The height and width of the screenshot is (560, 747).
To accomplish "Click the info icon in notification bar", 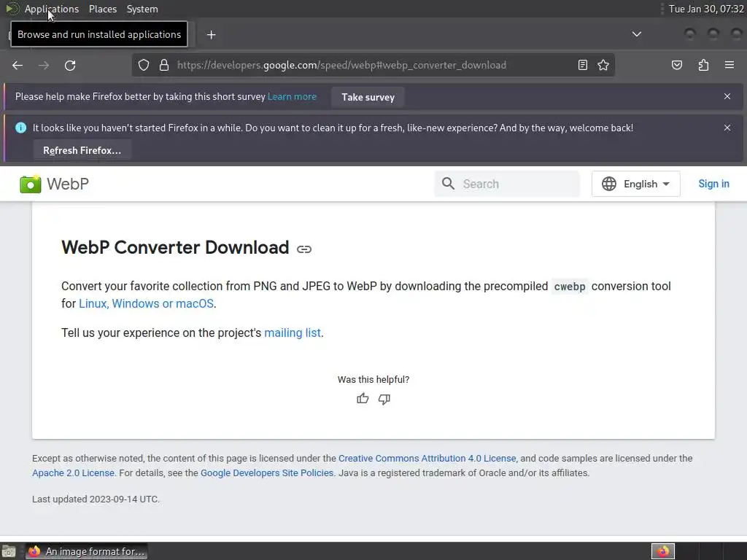I will [20, 128].
